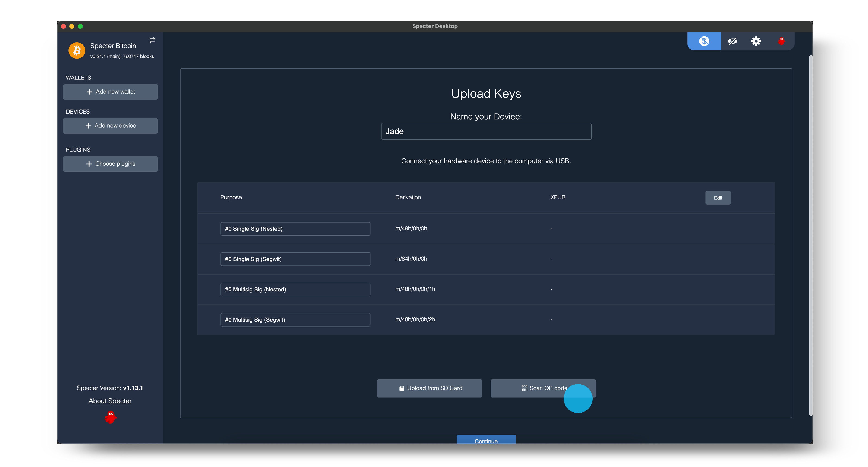
Task: Edit the #0 Single Sig (Segwit) purpose field
Action: [295, 259]
